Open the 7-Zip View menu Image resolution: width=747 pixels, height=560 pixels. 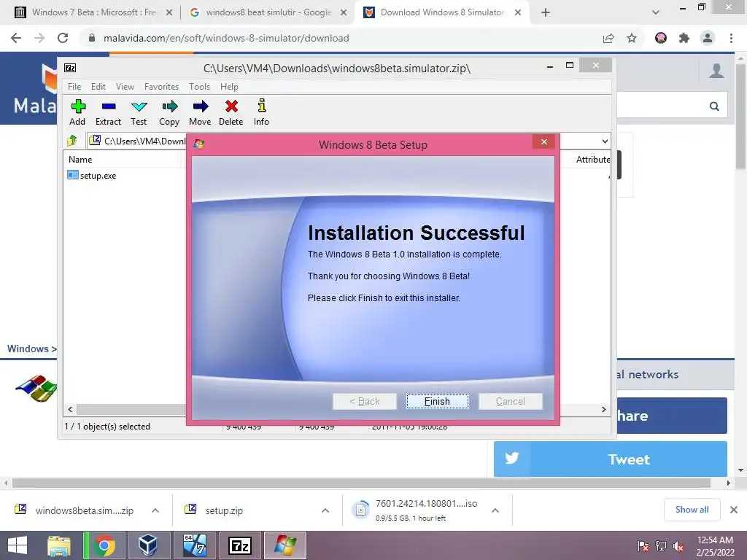[125, 87]
